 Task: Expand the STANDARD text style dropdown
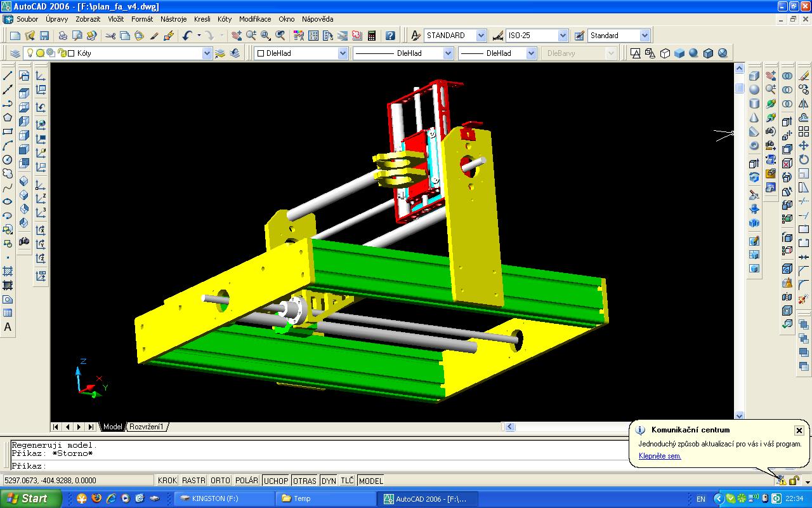click(x=481, y=36)
